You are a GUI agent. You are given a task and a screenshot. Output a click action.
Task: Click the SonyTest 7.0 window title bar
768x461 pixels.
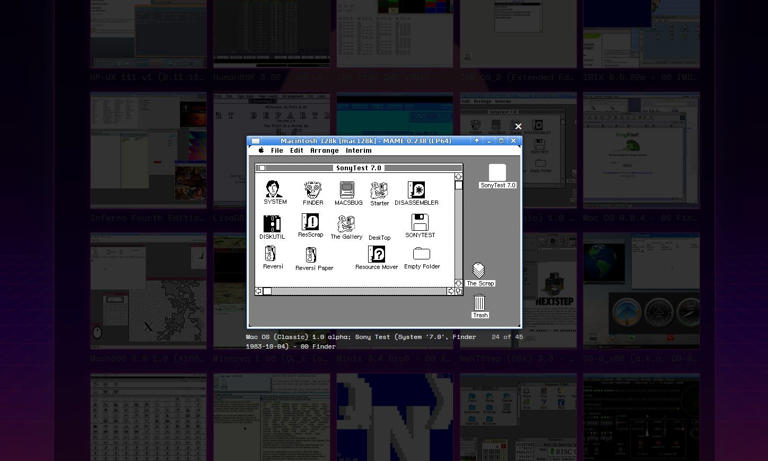click(x=359, y=168)
